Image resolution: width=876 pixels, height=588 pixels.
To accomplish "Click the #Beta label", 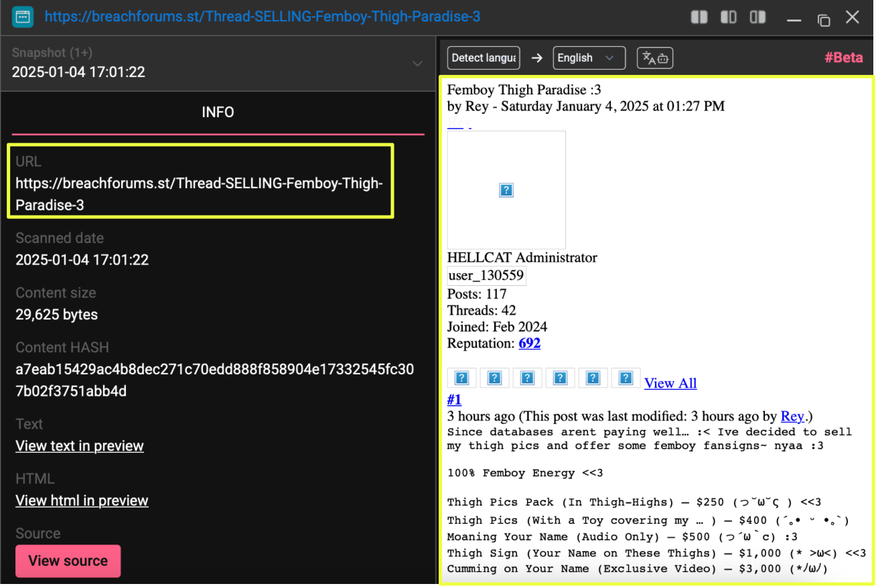I will tap(843, 58).
